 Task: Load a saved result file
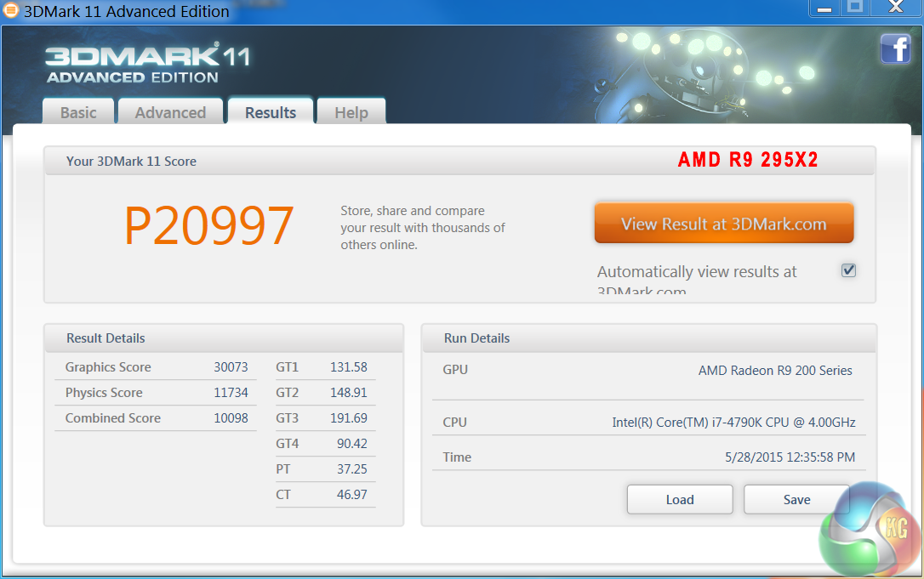(680, 499)
